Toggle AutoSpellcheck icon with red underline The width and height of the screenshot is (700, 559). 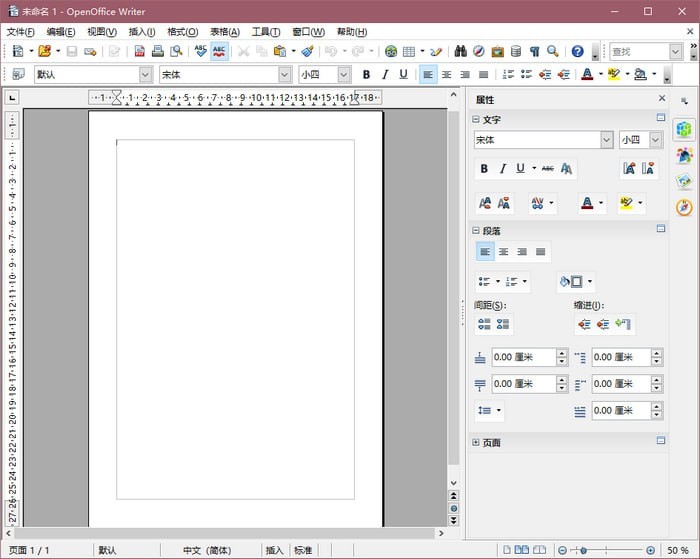pyautogui.click(x=219, y=51)
